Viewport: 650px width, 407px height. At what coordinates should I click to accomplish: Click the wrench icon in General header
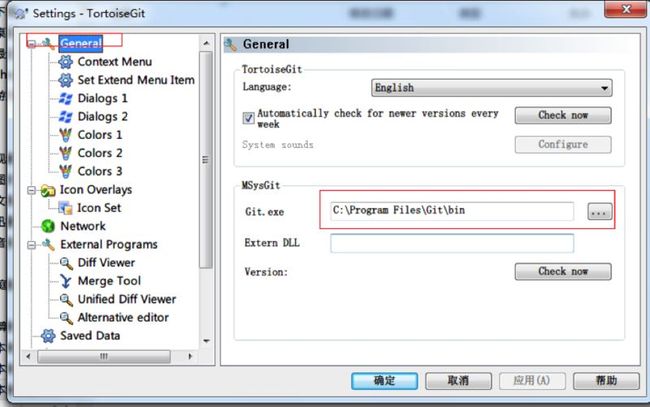click(x=230, y=44)
